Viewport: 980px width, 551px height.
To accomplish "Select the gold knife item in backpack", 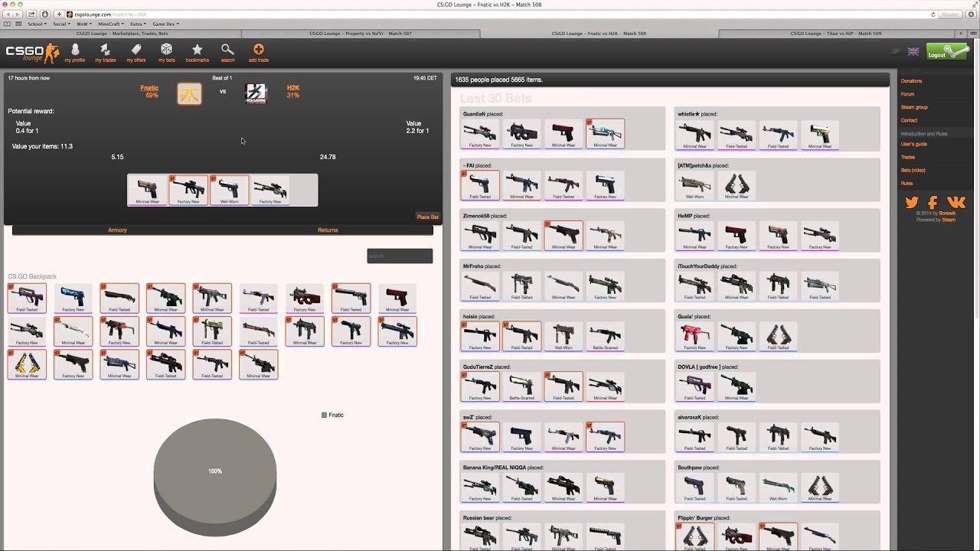I will (x=27, y=364).
